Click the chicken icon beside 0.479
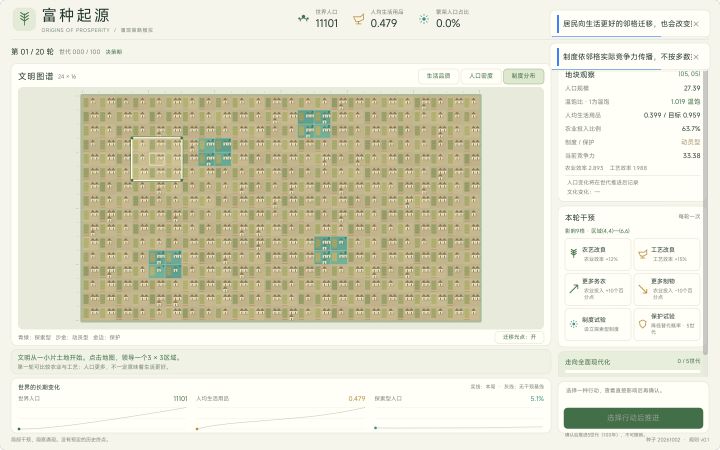Viewport: 720px width, 450px height. click(358, 19)
